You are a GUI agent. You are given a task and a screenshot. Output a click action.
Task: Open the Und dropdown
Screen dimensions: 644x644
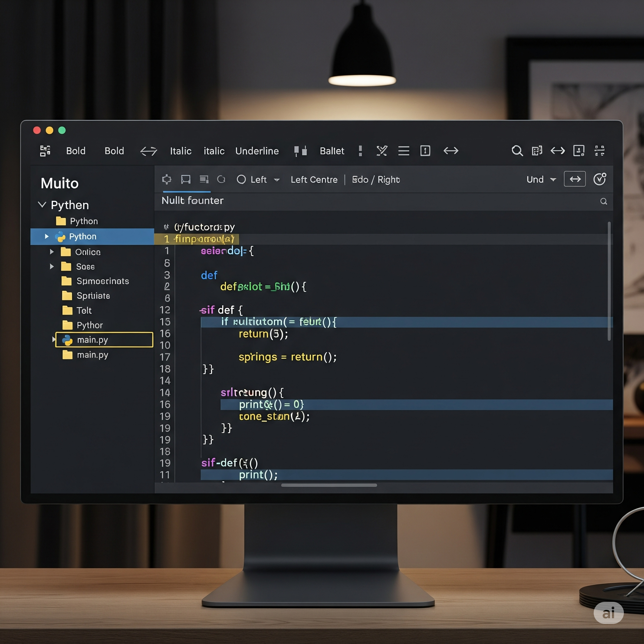(x=541, y=180)
